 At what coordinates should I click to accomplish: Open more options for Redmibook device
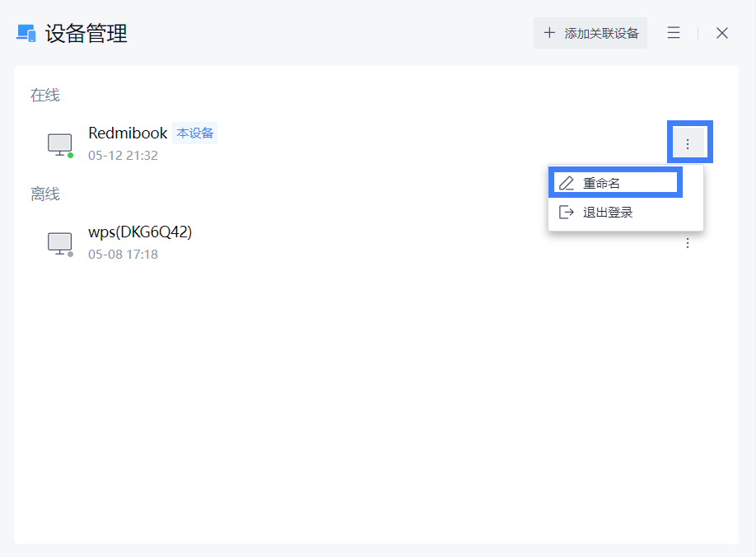[x=688, y=143]
